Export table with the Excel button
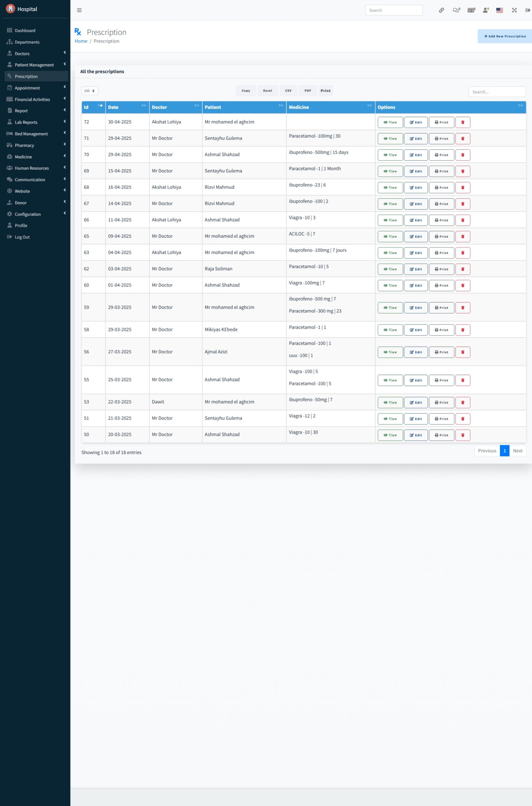 tap(268, 91)
